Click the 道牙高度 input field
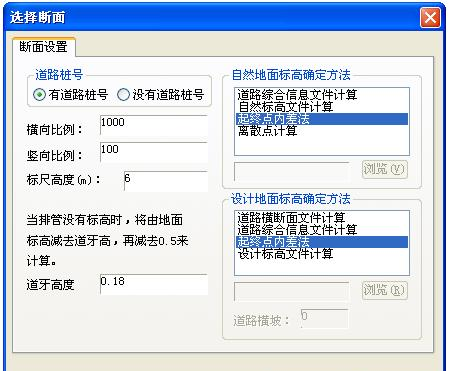The image size is (449, 371). (x=154, y=284)
